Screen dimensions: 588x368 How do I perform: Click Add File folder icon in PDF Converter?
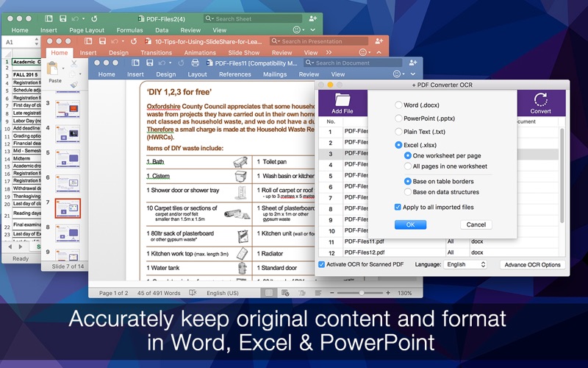pos(343,99)
